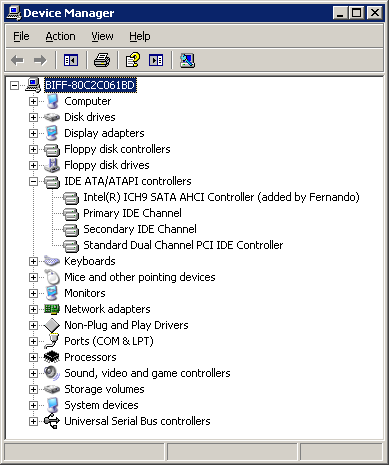Open the Action menu

[60, 36]
